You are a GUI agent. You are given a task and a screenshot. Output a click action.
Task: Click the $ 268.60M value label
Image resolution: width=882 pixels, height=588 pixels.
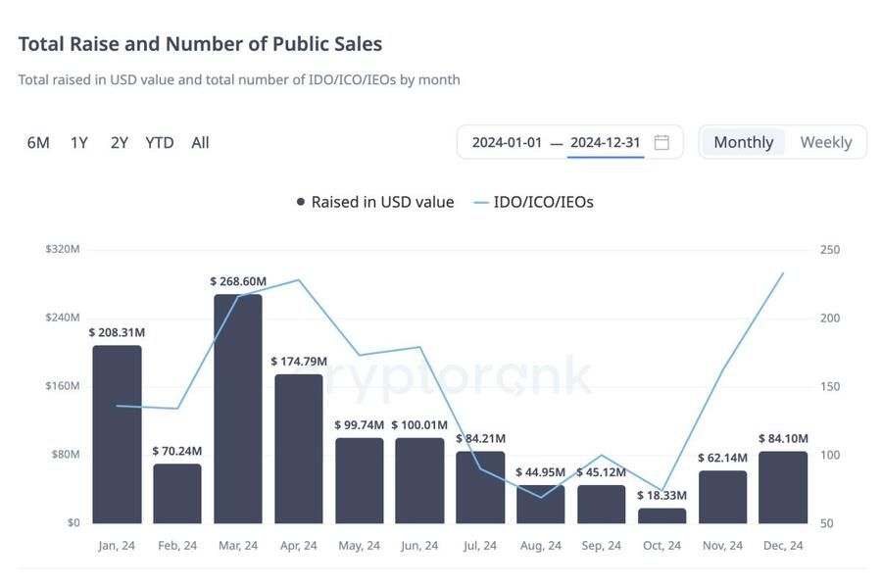[x=238, y=281]
